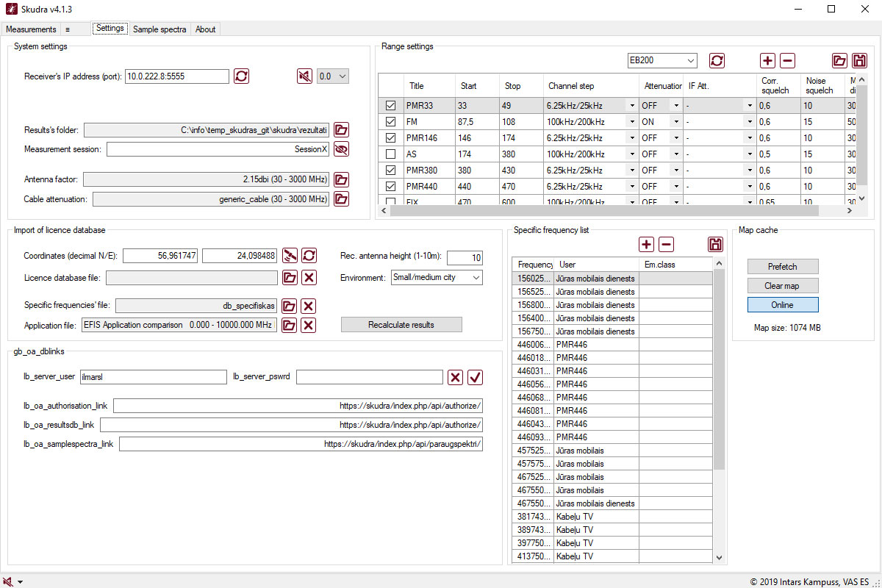Toggle Measurement session visibility eye icon

tap(341, 149)
